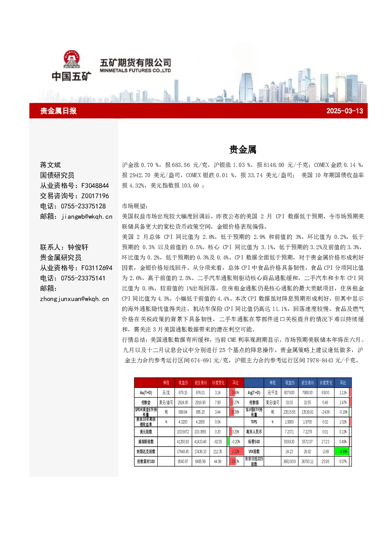Click consulting number 'Z0017196'
The width and height of the screenshot is (392, 555).
click(x=95, y=196)
